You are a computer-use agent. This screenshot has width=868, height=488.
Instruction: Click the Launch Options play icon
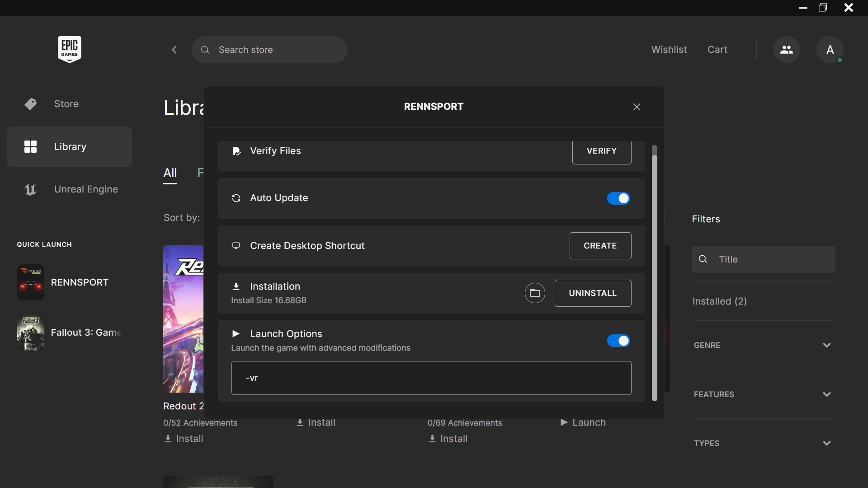click(236, 334)
